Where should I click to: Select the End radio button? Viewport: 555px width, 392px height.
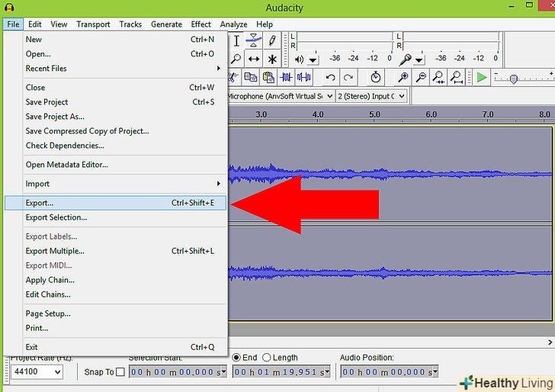[x=236, y=357]
